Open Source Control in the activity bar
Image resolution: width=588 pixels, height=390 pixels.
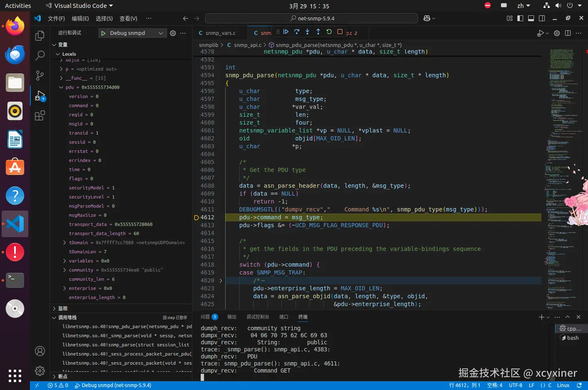[40, 75]
